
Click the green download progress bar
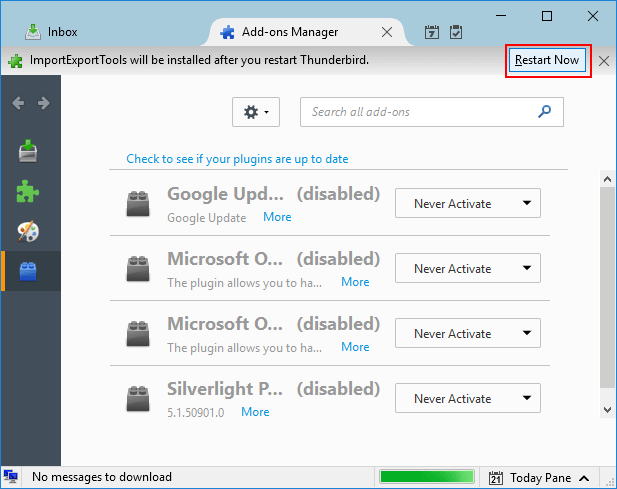pyautogui.click(x=427, y=477)
